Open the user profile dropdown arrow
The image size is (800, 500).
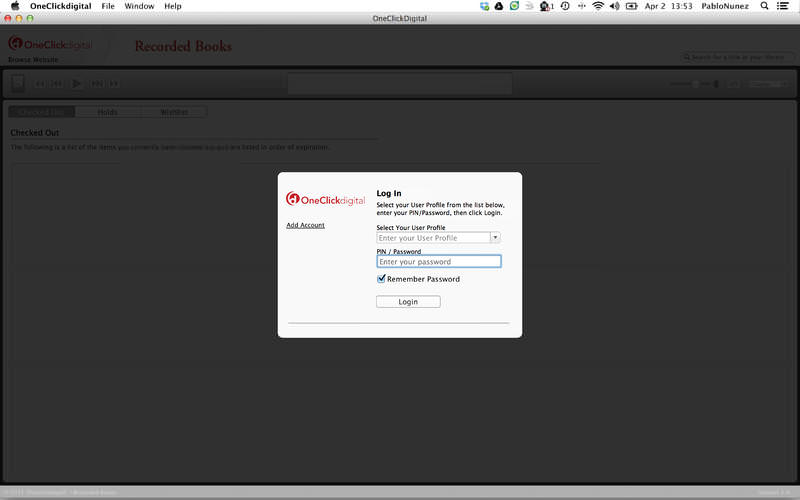click(x=495, y=237)
